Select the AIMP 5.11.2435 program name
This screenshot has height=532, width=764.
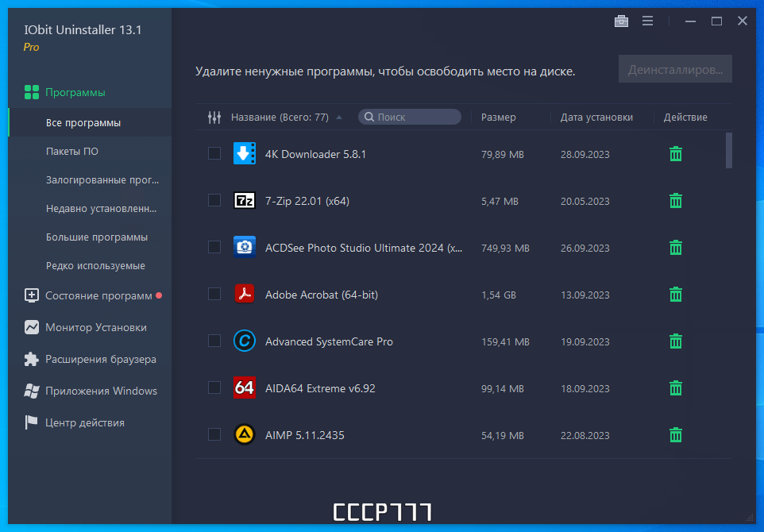click(304, 435)
